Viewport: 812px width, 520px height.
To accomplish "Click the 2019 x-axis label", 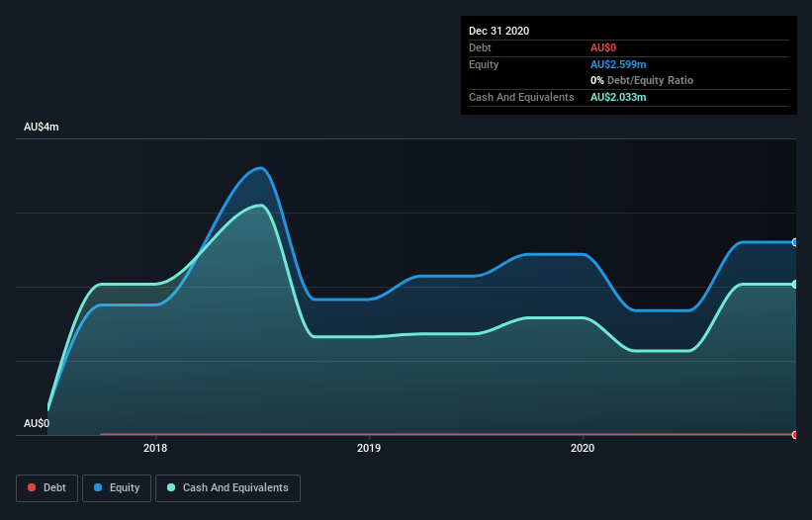I will click(369, 448).
